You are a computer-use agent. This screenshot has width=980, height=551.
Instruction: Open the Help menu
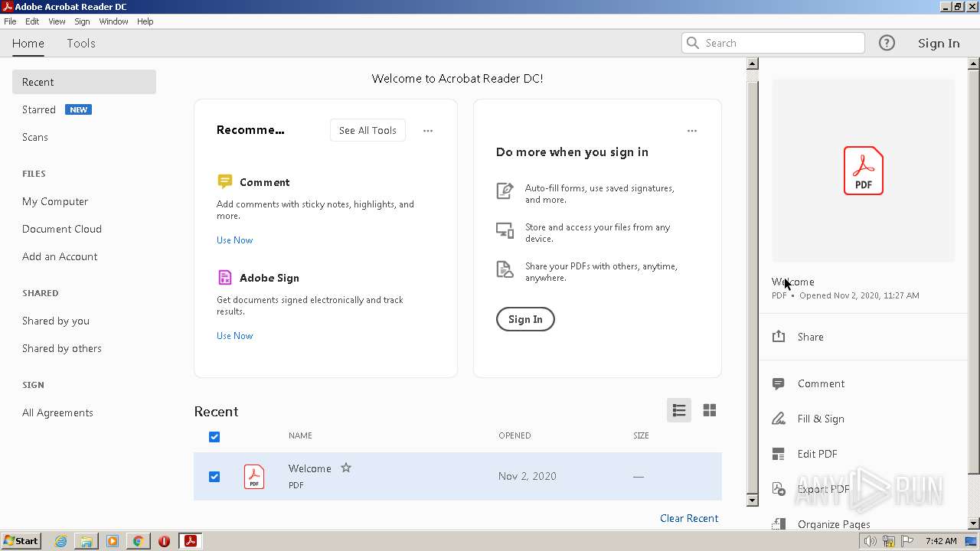pos(145,21)
